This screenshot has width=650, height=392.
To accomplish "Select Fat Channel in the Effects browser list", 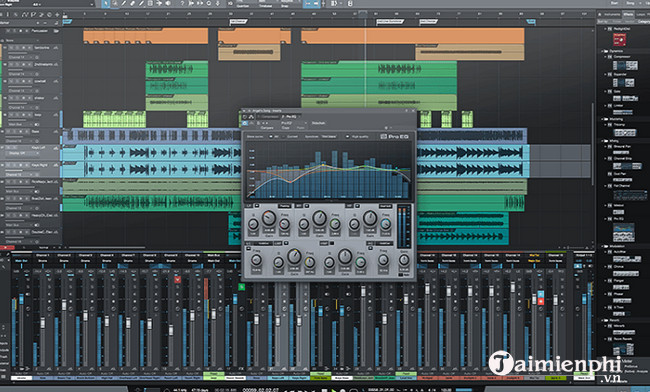I will tap(621, 186).
